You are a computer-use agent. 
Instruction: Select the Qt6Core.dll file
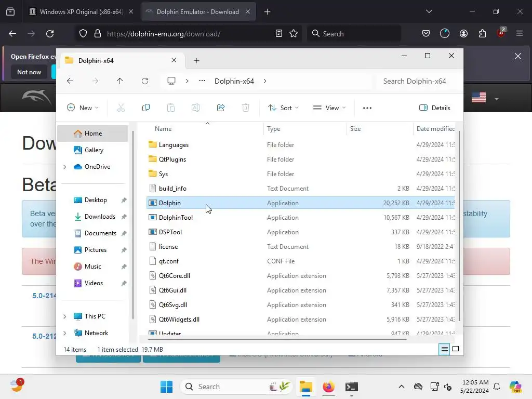pyautogui.click(x=300, y=275)
